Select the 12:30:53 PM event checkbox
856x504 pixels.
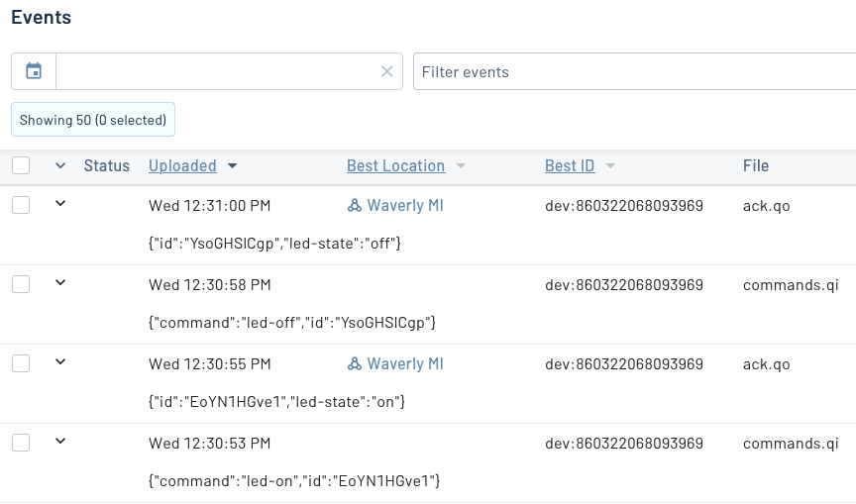[21, 443]
